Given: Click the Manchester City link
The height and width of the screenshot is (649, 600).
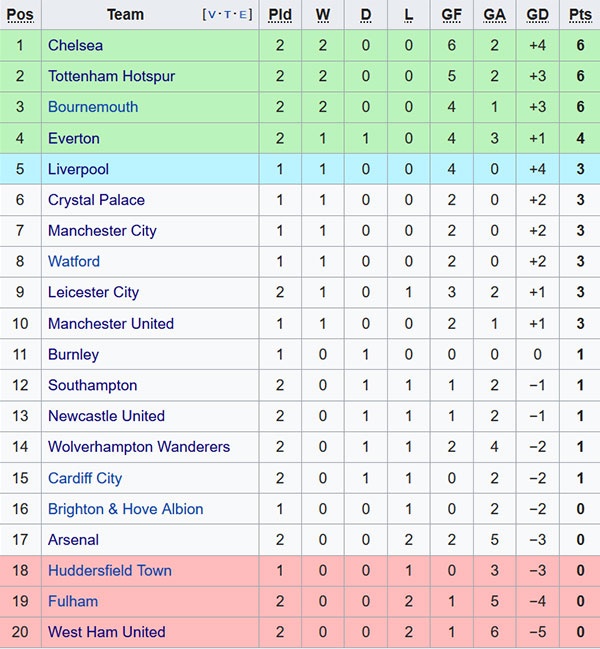Looking at the screenshot, I should pos(102,231).
